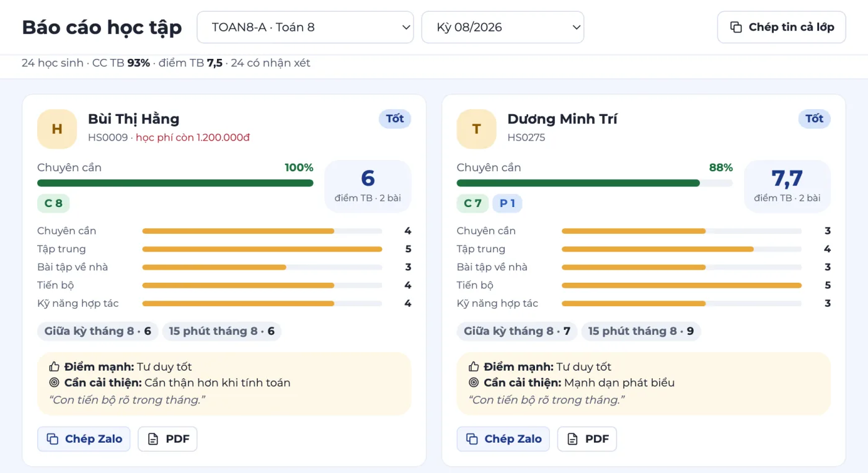This screenshot has width=868, height=473.
Task: Click the C 7 attendance chip
Action: tap(472, 203)
